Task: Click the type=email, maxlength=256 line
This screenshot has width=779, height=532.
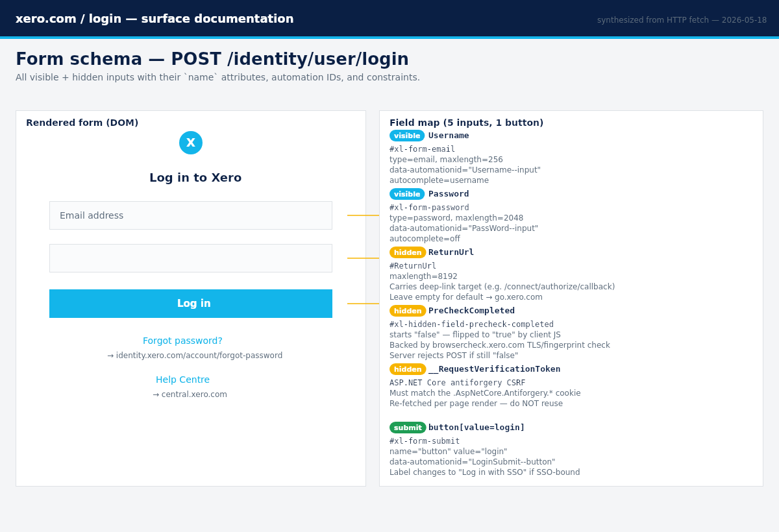Action: pyautogui.click(x=446, y=160)
